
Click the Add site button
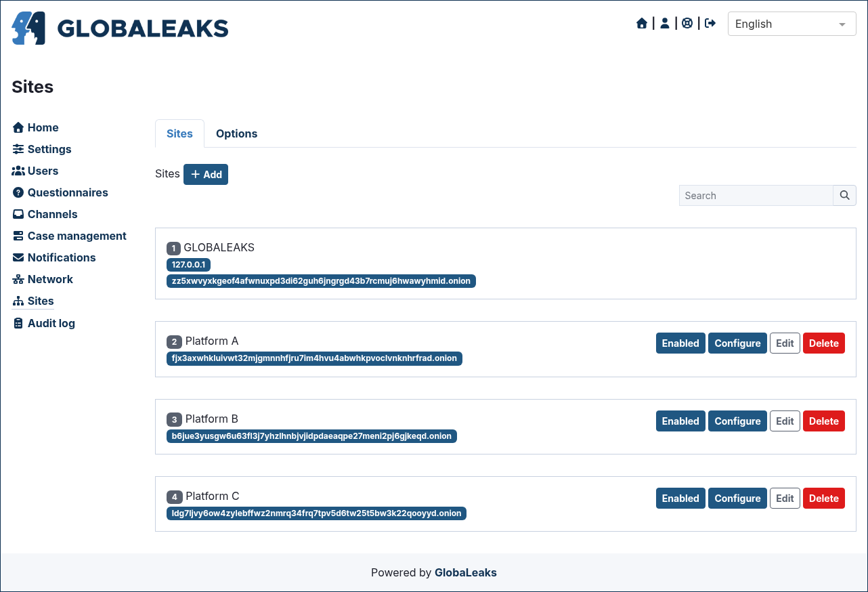click(x=206, y=174)
